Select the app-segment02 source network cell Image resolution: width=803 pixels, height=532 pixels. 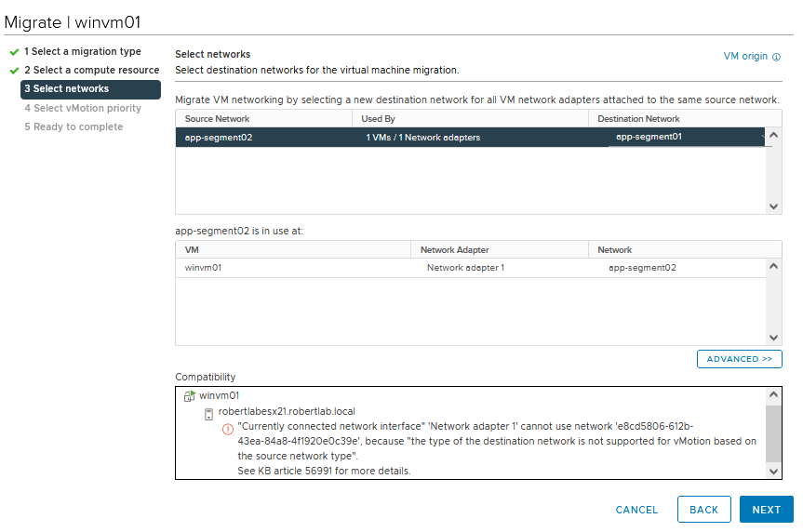[219, 138]
